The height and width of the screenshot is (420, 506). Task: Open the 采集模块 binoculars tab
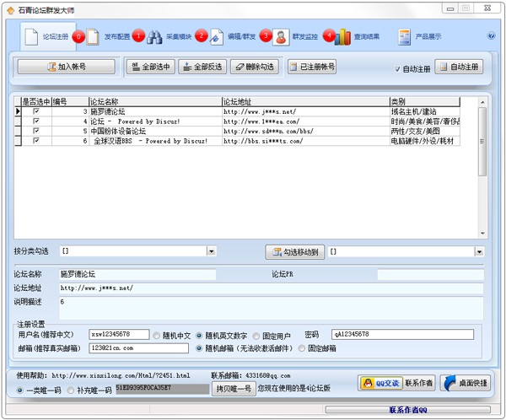170,37
